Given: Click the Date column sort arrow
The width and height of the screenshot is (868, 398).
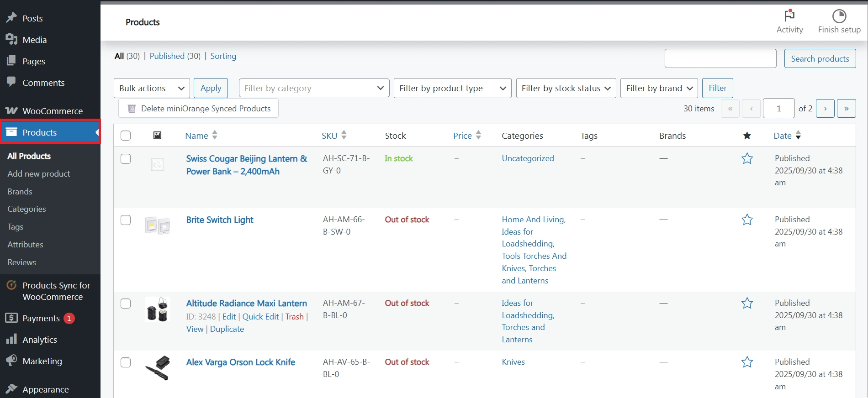Looking at the screenshot, I should 798,135.
